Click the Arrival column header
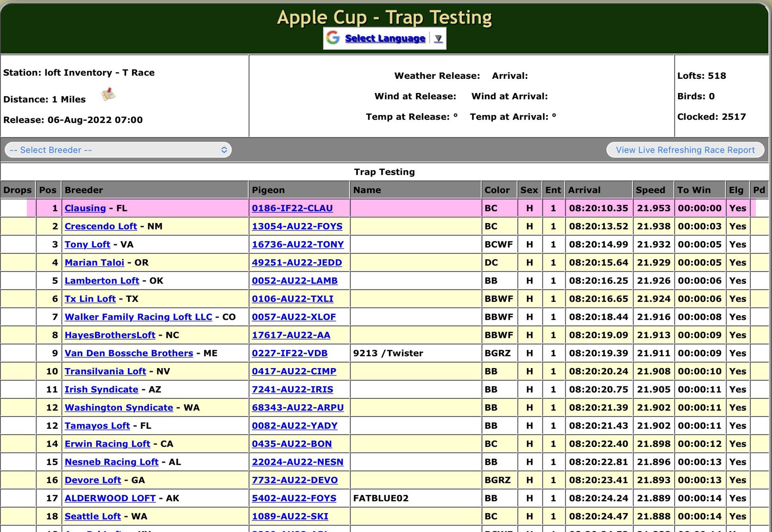 (x=584, y=190)
